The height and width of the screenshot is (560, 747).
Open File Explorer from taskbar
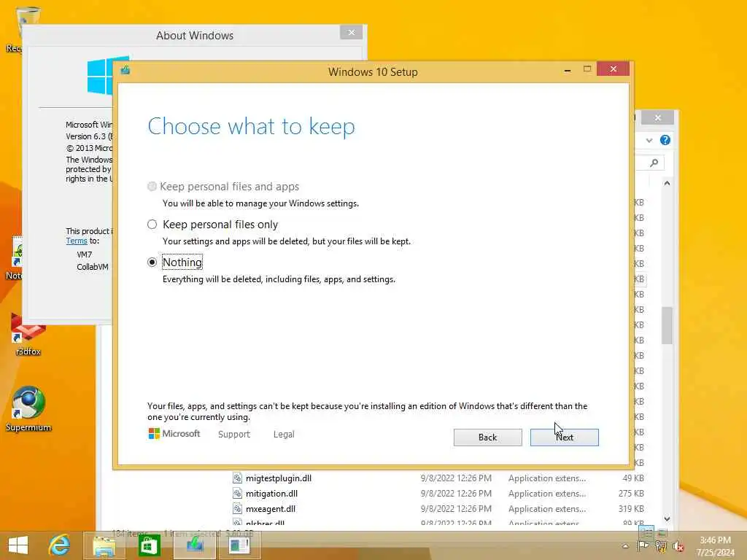(104, 545)
